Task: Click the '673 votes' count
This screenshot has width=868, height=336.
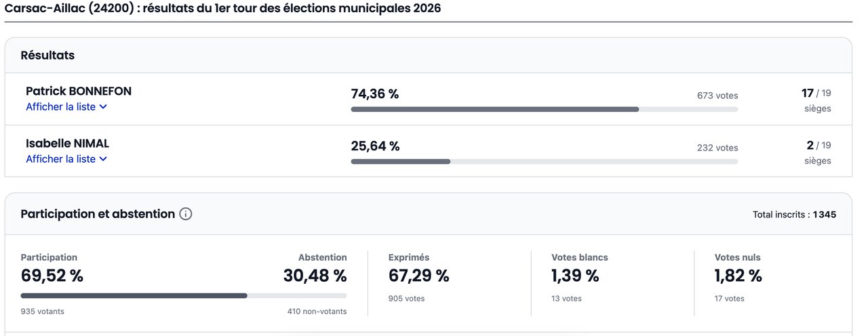Action: coord(717,96)
